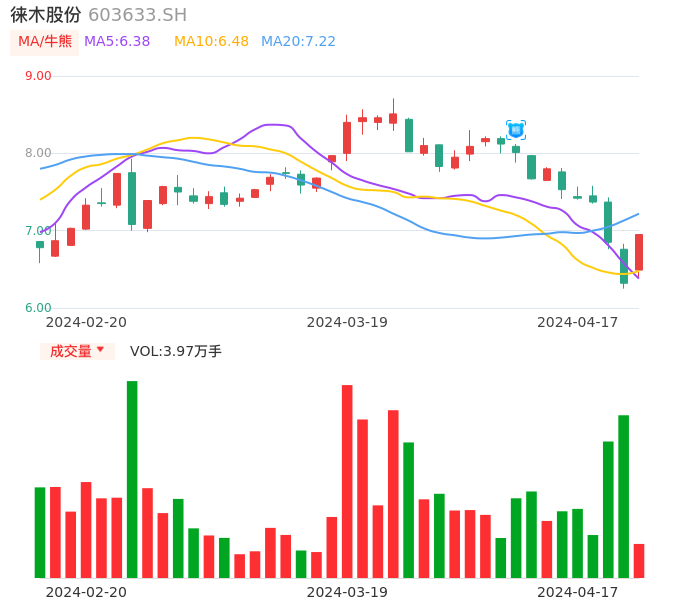This screenshot has height=606, width=686.
Task: Click the 2024-02-20 label under the volume chart
Action: point(86,592)
